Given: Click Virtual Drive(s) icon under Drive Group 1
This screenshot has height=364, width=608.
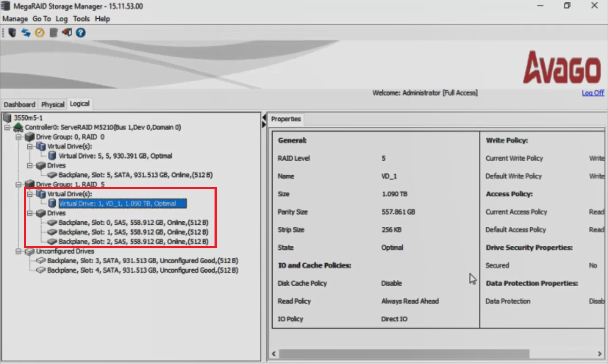Looking at the screenshot, I should pos(41,194).
